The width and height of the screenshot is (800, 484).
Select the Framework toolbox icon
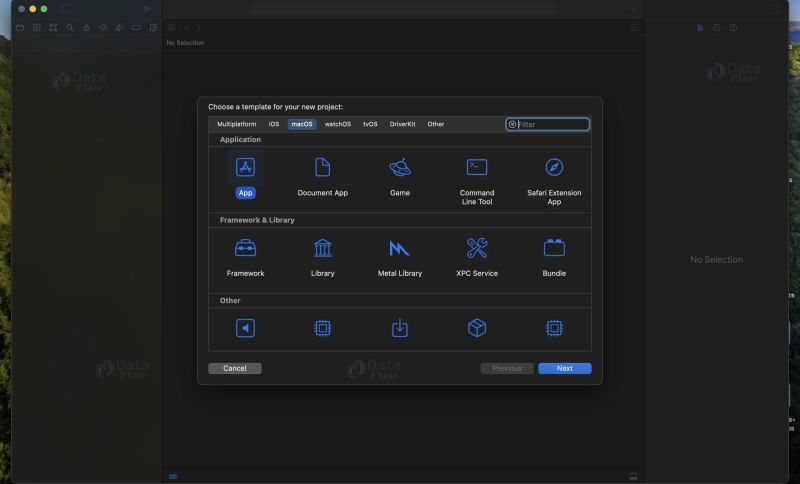click(245, 248)
